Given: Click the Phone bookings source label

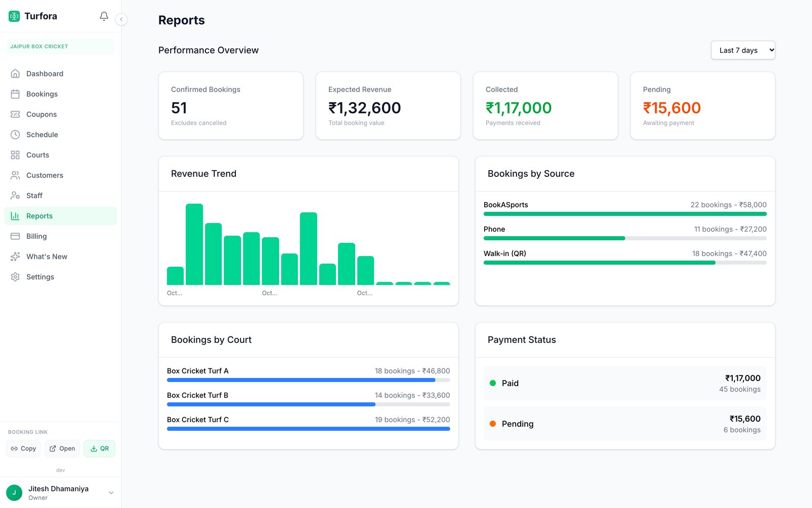Looking at the screenshot, I should (494, 229).
